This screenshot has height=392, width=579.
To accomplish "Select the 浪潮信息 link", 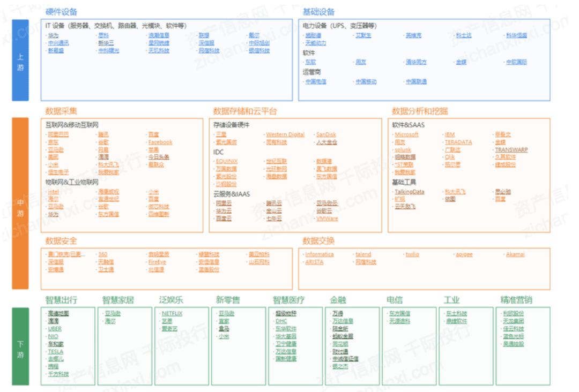I will 158,35.
